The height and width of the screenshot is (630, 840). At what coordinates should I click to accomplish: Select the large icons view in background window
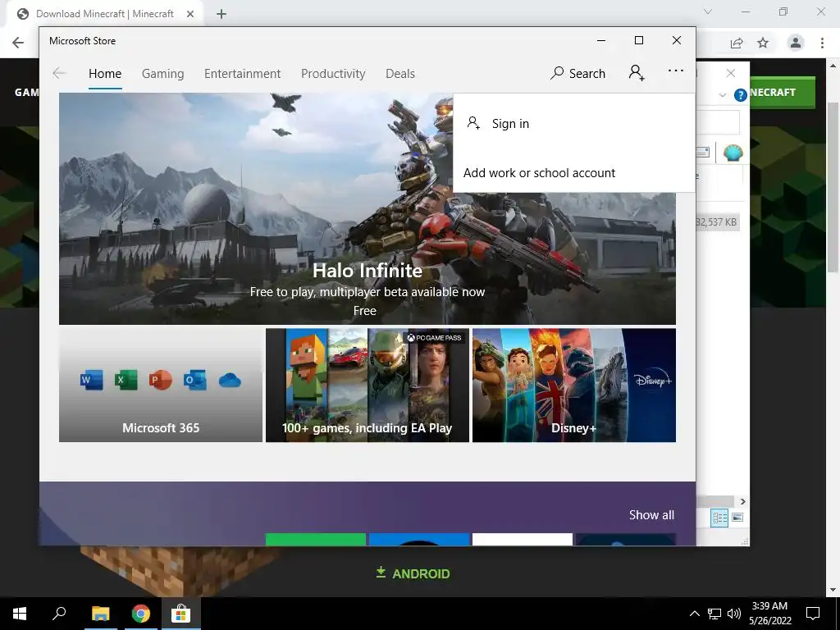[737, 518]
